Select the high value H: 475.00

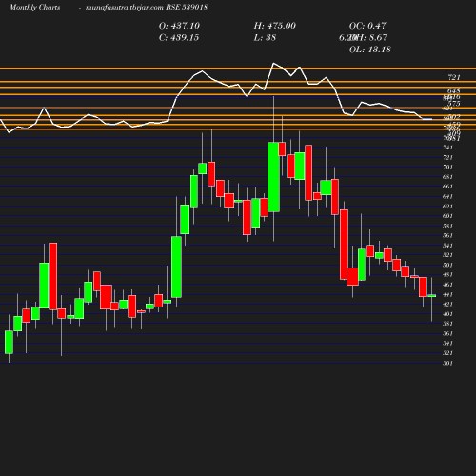(275, 26)
